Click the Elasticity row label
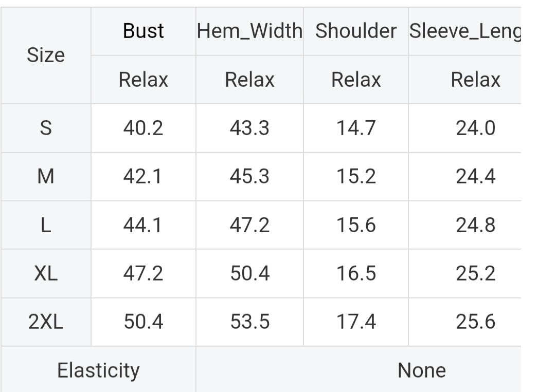 point(98,370)
